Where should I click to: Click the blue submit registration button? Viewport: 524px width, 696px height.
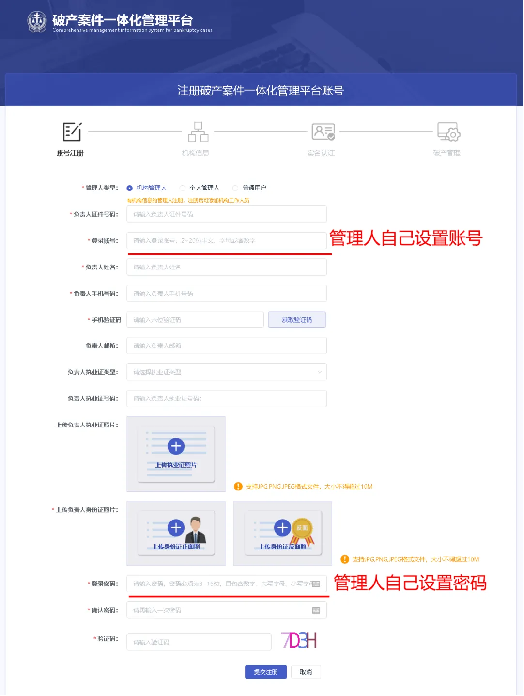(x=266, y=672)
